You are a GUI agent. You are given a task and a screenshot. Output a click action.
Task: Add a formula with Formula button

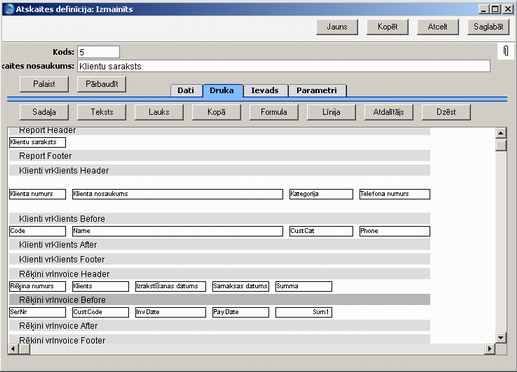[274, 112]
